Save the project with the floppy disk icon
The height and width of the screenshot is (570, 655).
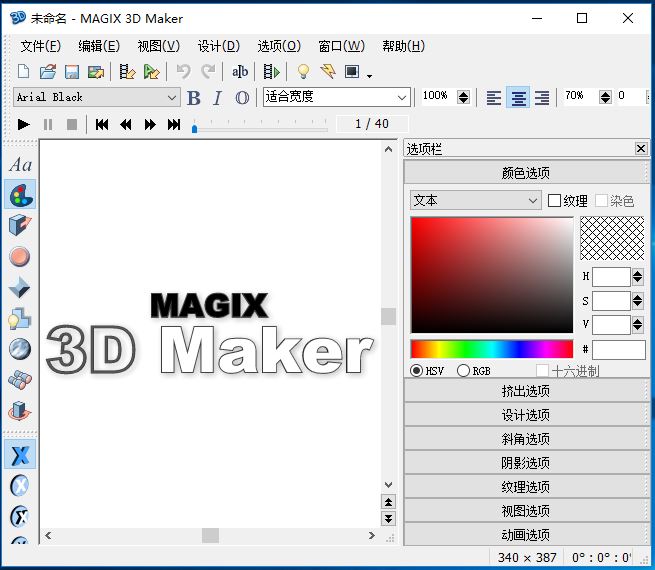coord(72,72)
